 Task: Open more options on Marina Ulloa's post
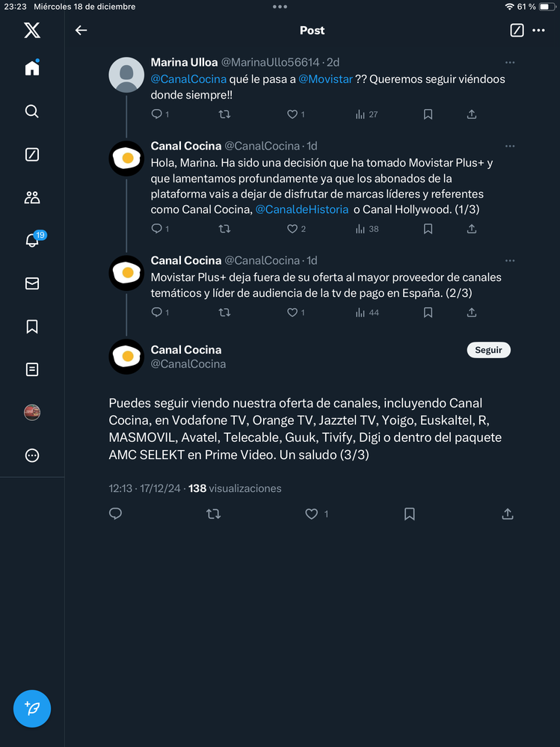click(510, 63)
